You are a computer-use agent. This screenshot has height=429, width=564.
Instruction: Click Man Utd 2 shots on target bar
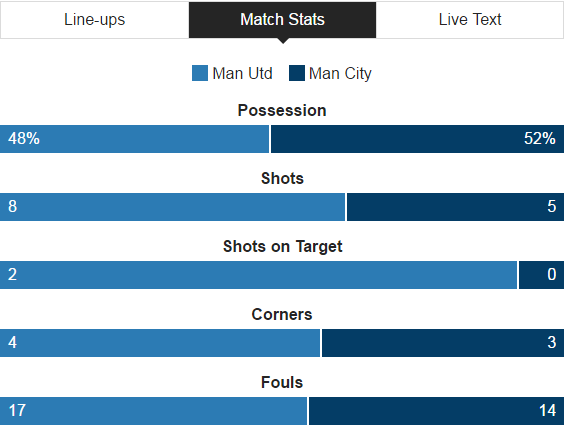[x=258, y=275]
